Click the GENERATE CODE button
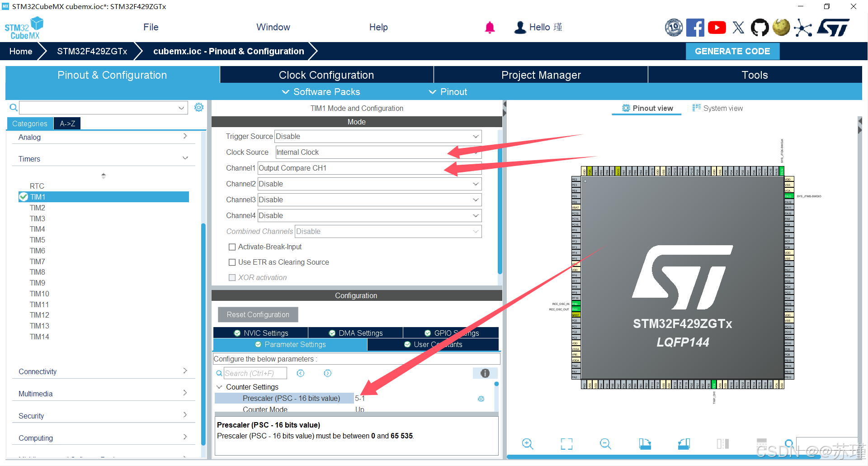 coord(732,51)
